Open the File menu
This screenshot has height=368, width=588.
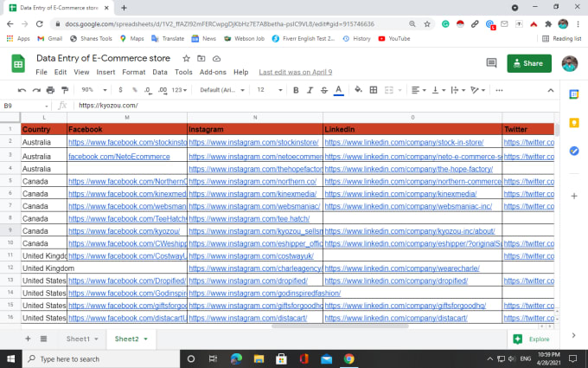(42, 72)
